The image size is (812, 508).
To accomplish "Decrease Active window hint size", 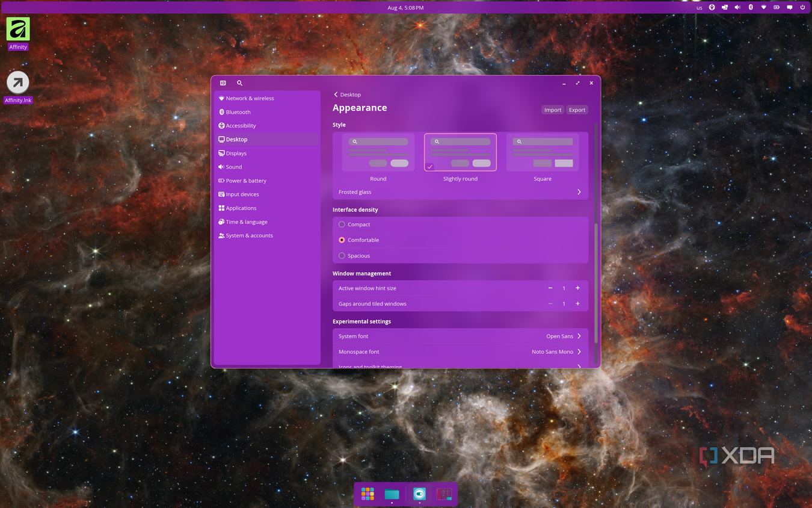I will [550, 288].
